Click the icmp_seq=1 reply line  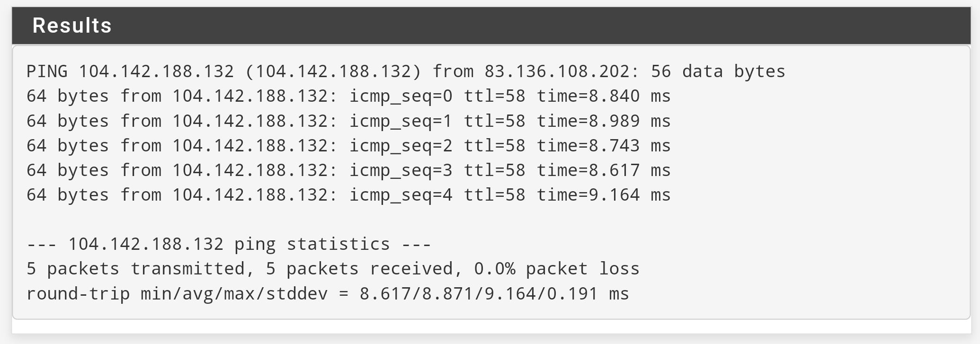coord(348,121)
